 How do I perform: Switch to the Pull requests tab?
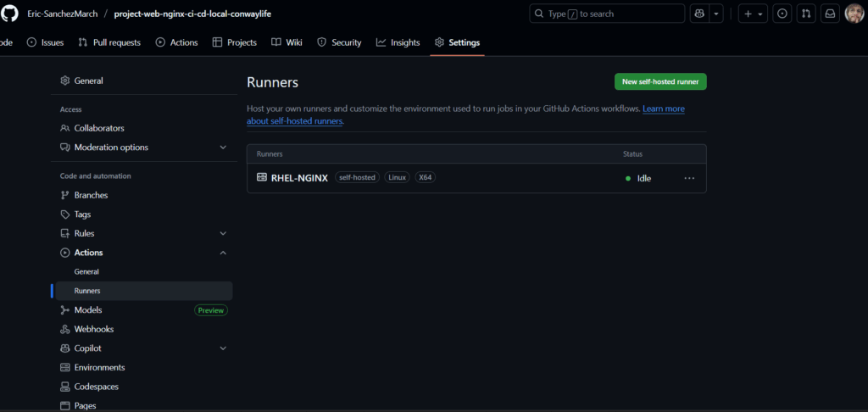click(109, 42)
